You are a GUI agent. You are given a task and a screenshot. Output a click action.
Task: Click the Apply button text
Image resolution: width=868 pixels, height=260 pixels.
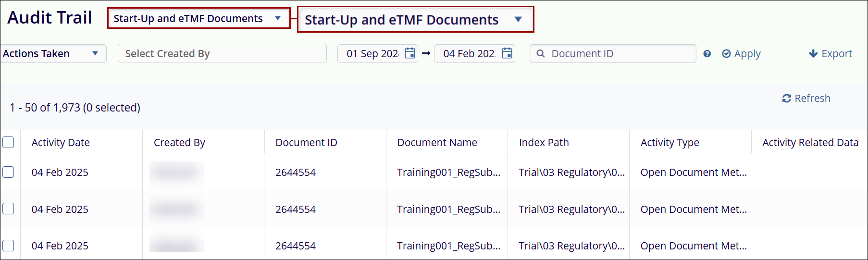click(747, 54)
